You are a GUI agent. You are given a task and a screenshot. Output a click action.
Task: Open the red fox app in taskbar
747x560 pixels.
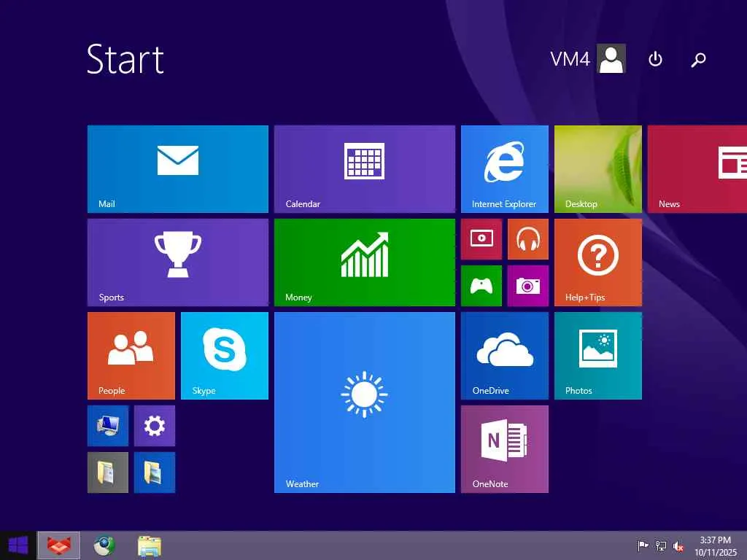pyautogui.click(x=59, y=545)
